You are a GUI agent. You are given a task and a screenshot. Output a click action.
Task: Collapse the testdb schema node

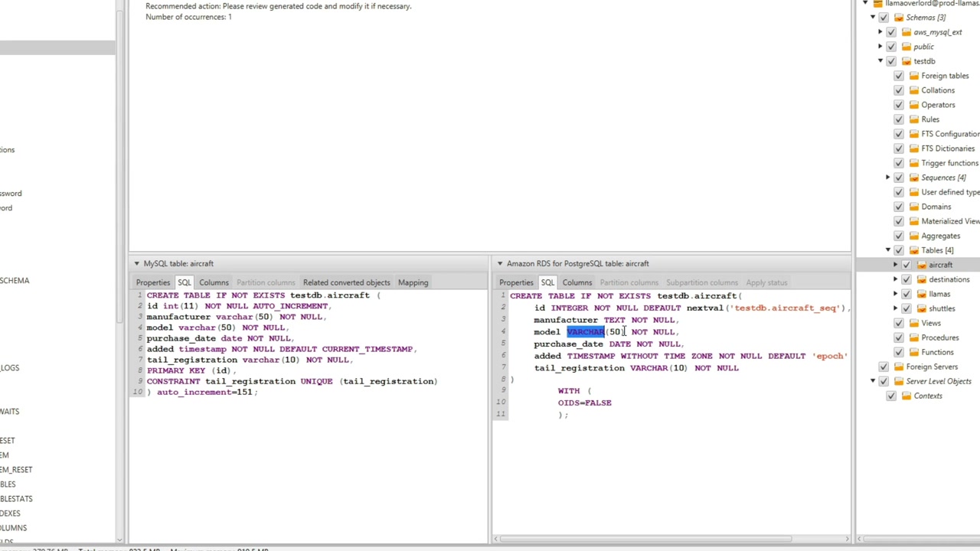tap(880, 61)
